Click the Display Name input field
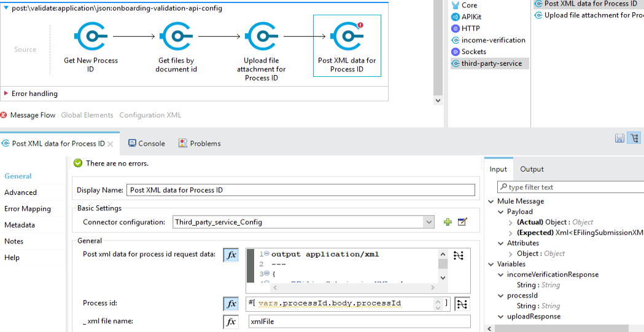The width and height of the screenshot is (644, 332). [x=301, y=190]
